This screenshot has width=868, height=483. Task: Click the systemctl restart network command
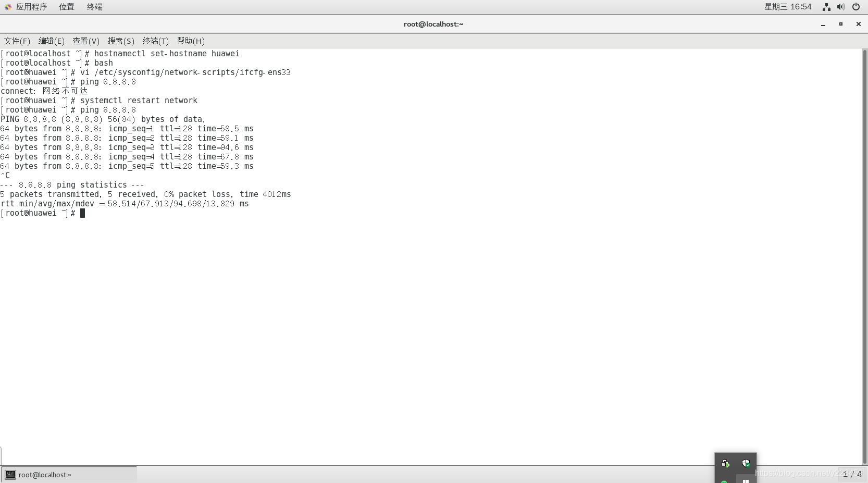point(139,101)
